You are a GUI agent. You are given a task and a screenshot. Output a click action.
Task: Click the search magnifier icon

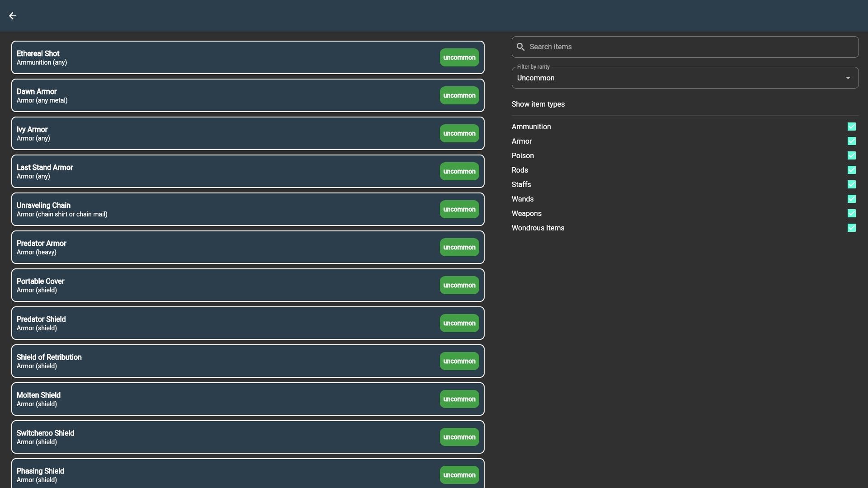pyautogui.click(x=521, y=47)
